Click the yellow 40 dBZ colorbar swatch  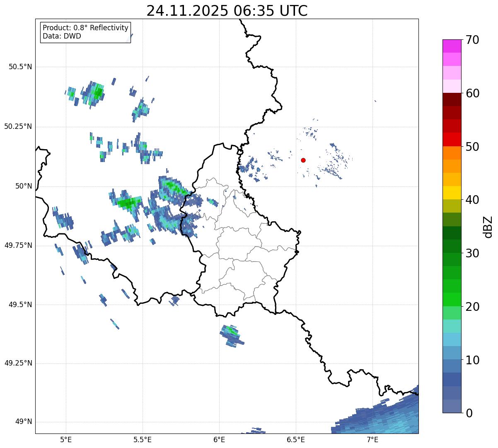452,193
